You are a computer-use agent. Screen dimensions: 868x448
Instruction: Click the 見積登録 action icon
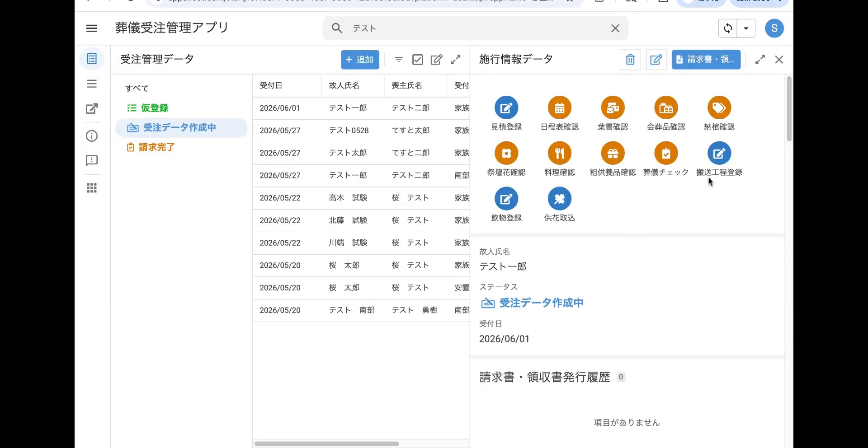(x=506, y=108)
